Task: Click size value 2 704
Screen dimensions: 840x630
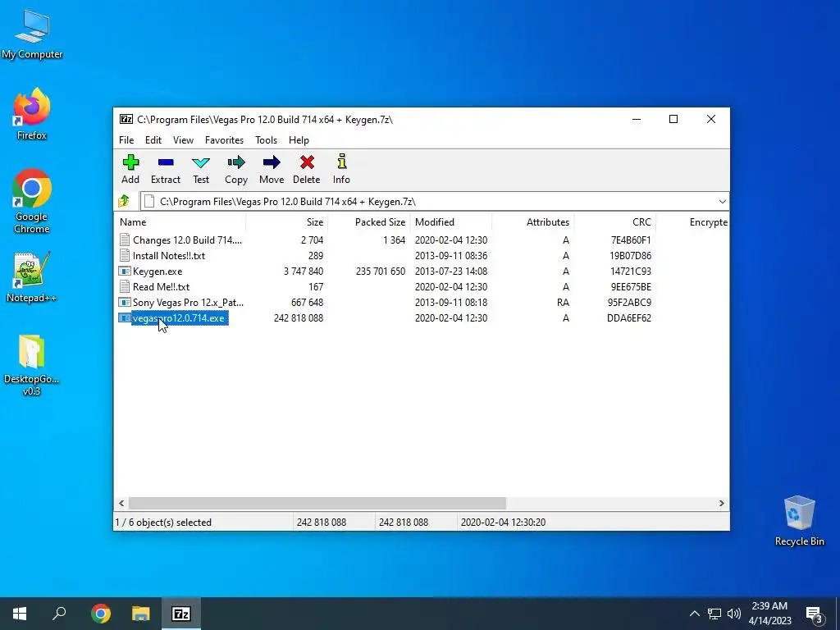Action: [x=312, y=240]
